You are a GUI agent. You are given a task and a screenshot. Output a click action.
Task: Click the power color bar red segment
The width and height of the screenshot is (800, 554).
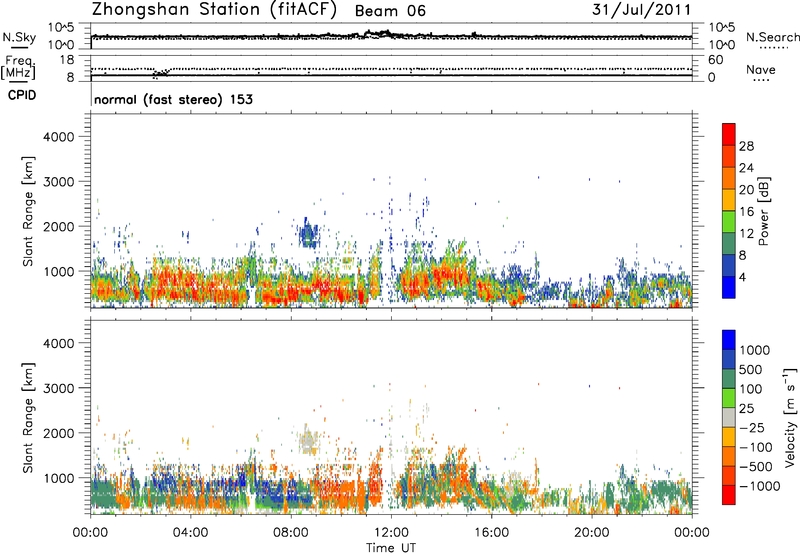(x=729, y=134)
